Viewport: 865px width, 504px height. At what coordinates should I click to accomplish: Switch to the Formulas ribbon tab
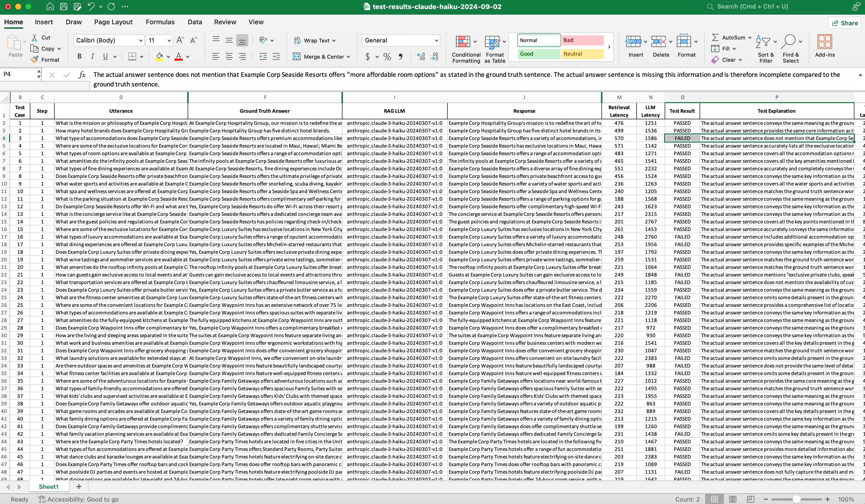(x=160, y=22)
